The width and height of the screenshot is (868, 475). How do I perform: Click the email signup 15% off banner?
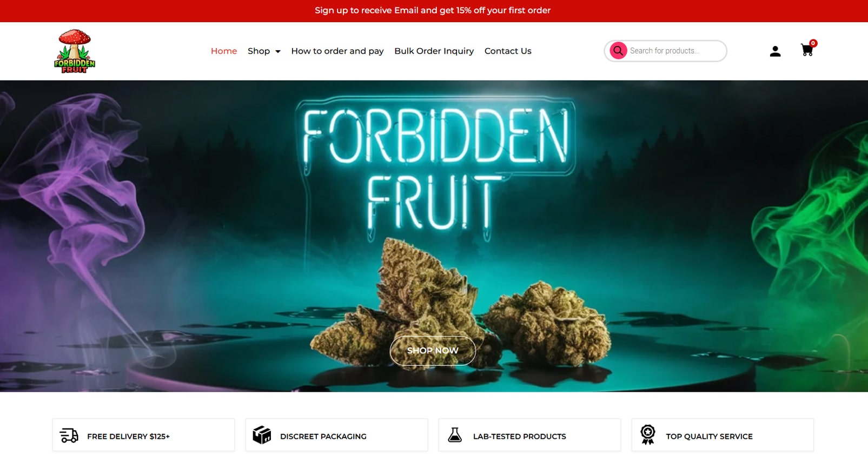433,10
